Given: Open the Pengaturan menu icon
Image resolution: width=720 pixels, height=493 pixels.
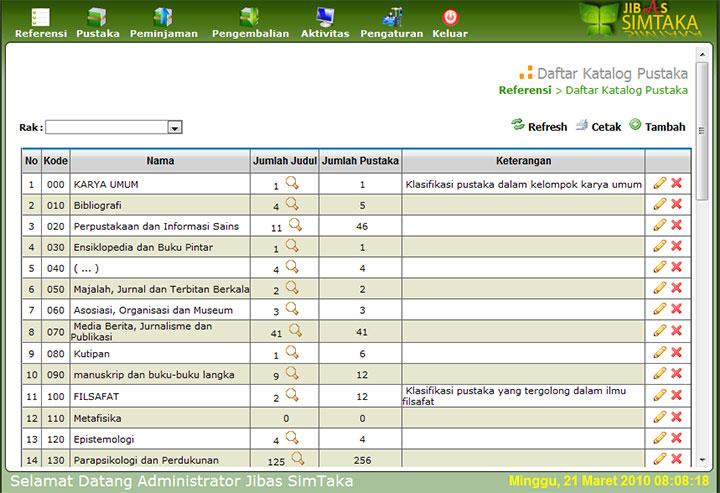Looking at the screenshot, I should [392, 17].
